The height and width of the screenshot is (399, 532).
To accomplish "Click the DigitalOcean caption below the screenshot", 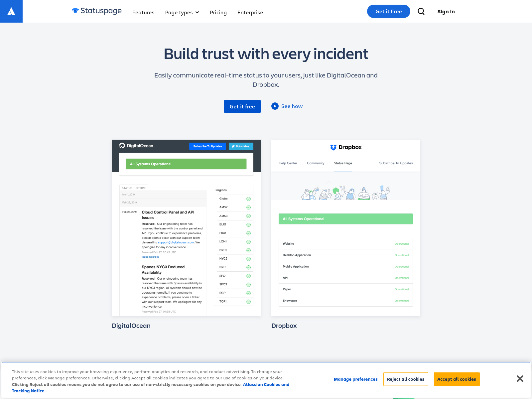I will (x=131, y=326).
